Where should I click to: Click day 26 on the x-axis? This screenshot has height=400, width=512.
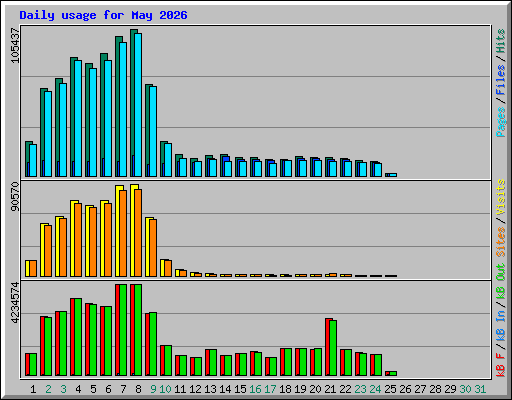point(405,389)
